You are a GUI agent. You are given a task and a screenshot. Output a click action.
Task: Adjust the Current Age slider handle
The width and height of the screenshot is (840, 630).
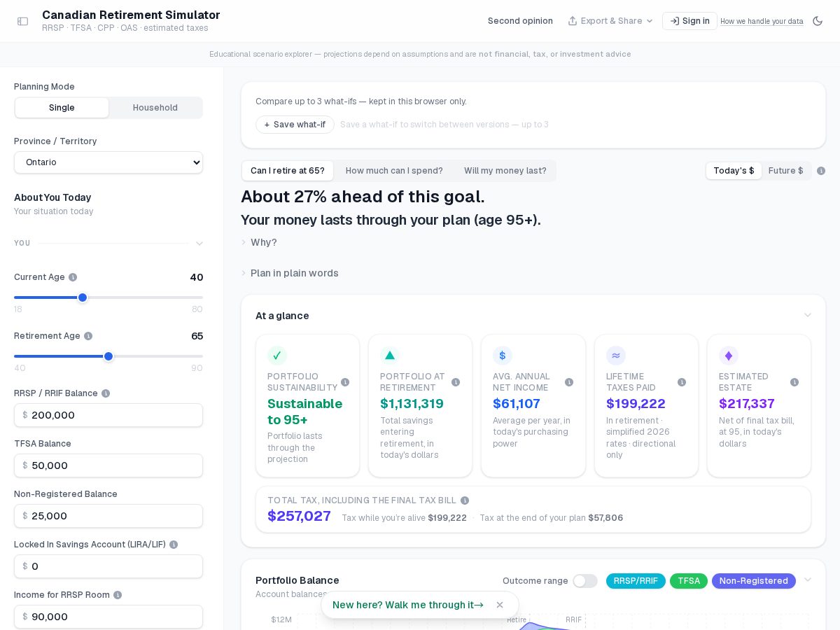click(83, 297)
